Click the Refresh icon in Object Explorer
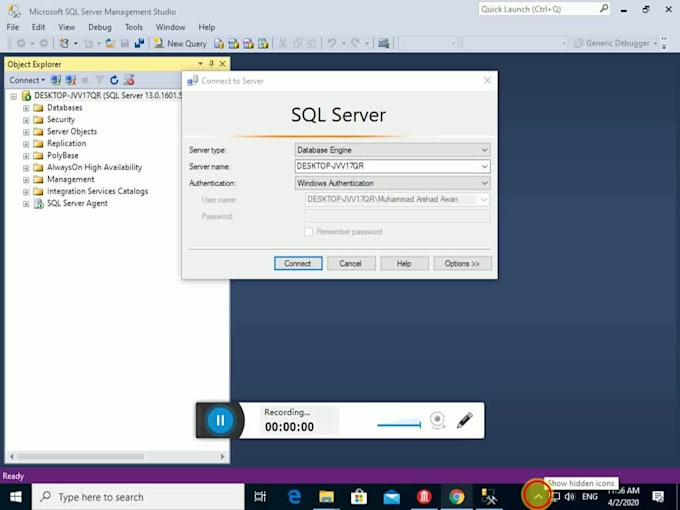680x510 pixels. [x=114, y=80]
